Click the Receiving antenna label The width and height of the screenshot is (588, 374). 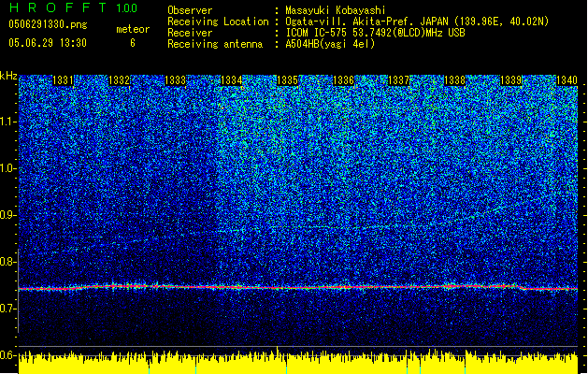(215, 44)
